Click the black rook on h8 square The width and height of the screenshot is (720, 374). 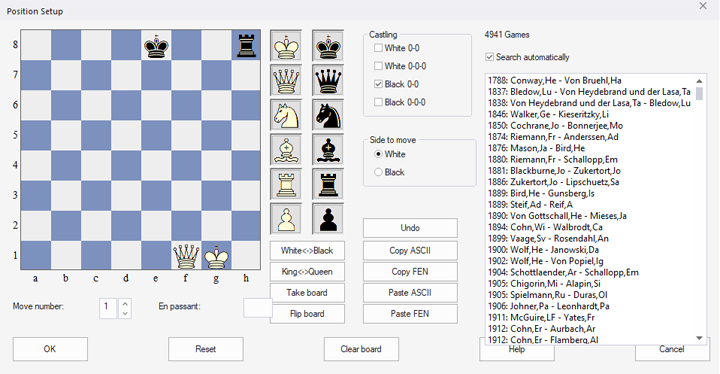[246, 45]
